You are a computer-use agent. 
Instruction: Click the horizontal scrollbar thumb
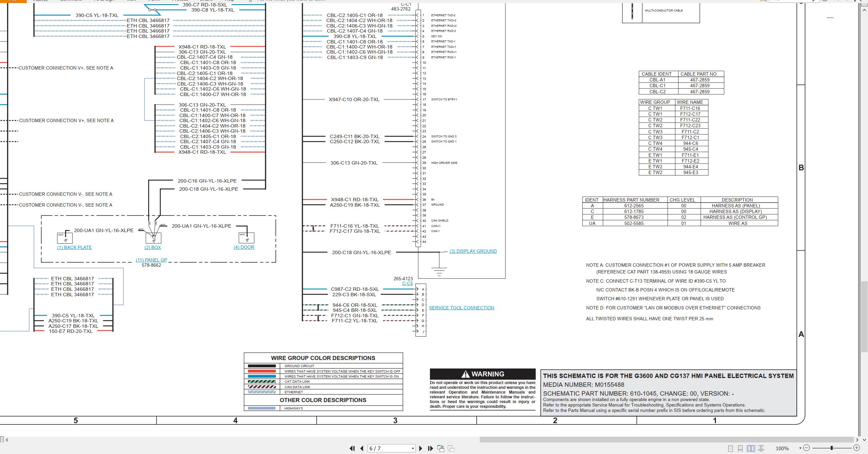pos(667,440)
